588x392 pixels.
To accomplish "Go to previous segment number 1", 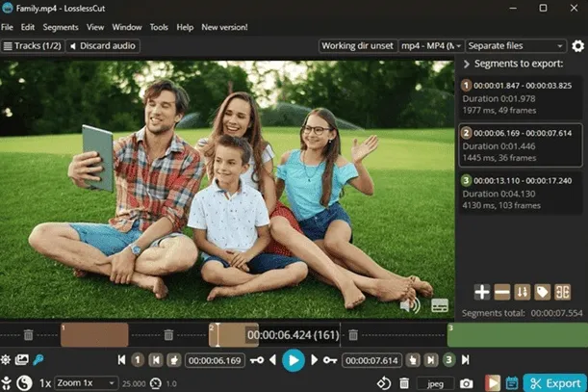I will pyautogui.click(x=138, y=360).
